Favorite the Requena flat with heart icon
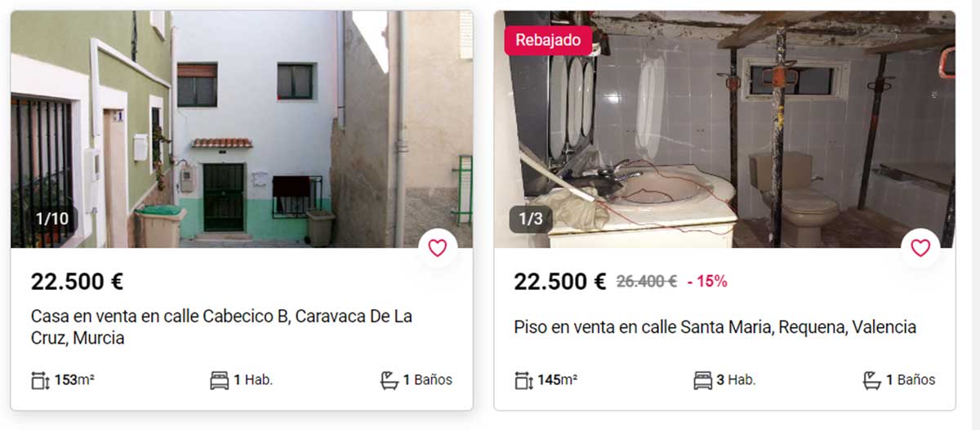The height and width of the screenshot is (430, 980). point(920,248)
